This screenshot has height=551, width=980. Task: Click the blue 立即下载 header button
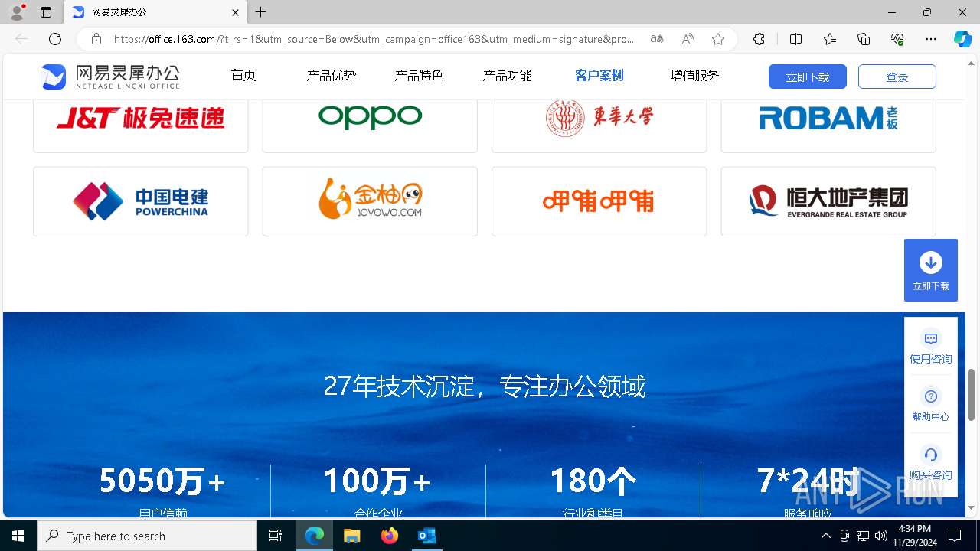(808, 77)
